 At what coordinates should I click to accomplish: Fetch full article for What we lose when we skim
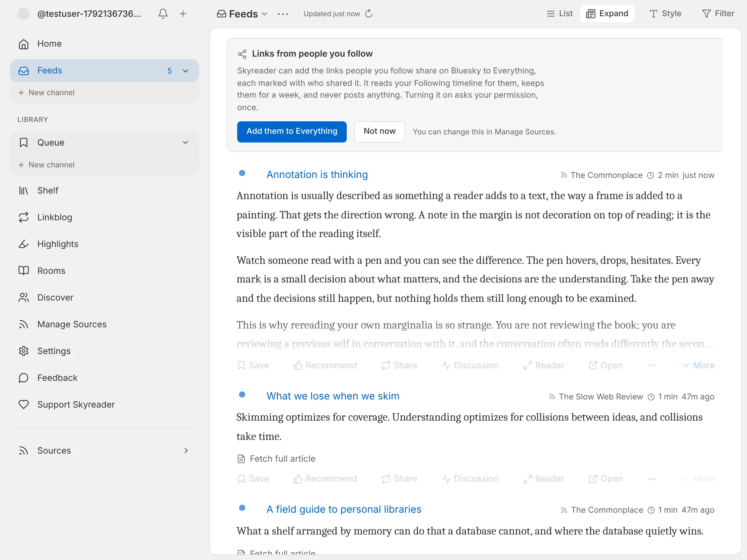click(277, 459)
